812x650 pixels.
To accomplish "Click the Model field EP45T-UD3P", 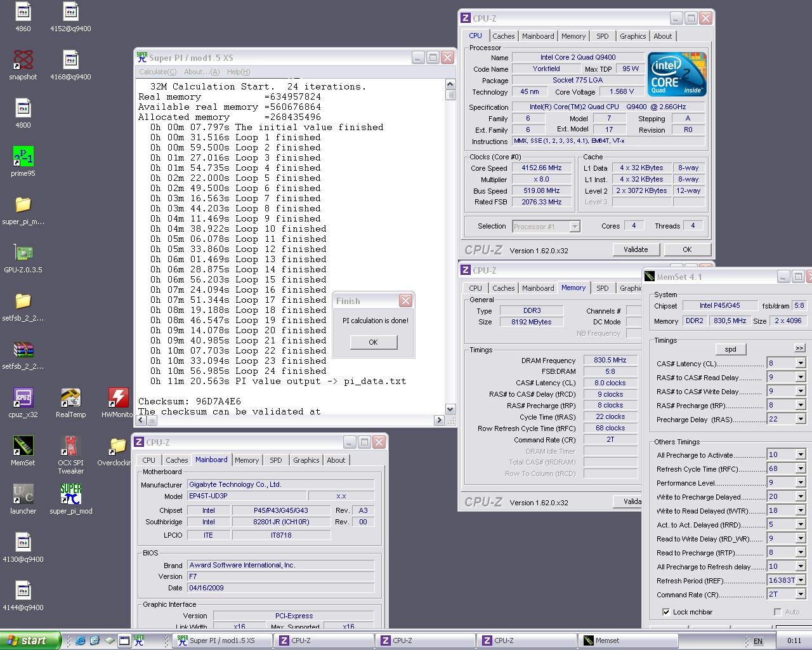I will pyautogui.click(x=247, y=496).
